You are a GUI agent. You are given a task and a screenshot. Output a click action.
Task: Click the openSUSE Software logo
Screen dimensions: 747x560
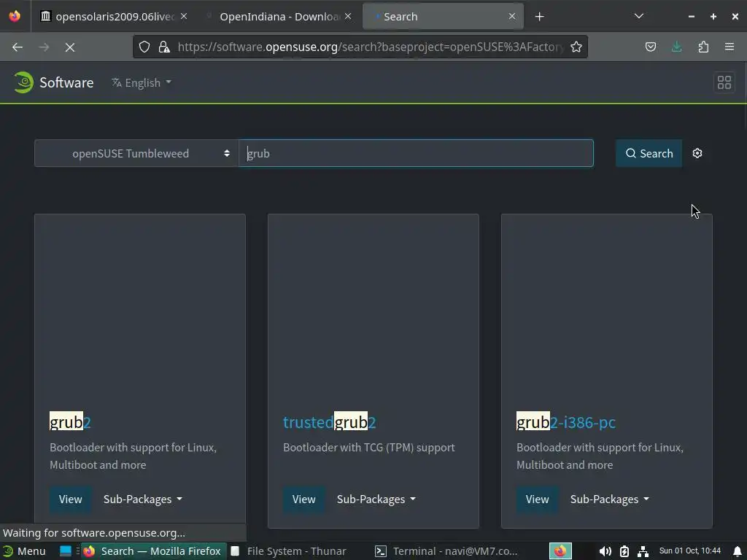54,82
